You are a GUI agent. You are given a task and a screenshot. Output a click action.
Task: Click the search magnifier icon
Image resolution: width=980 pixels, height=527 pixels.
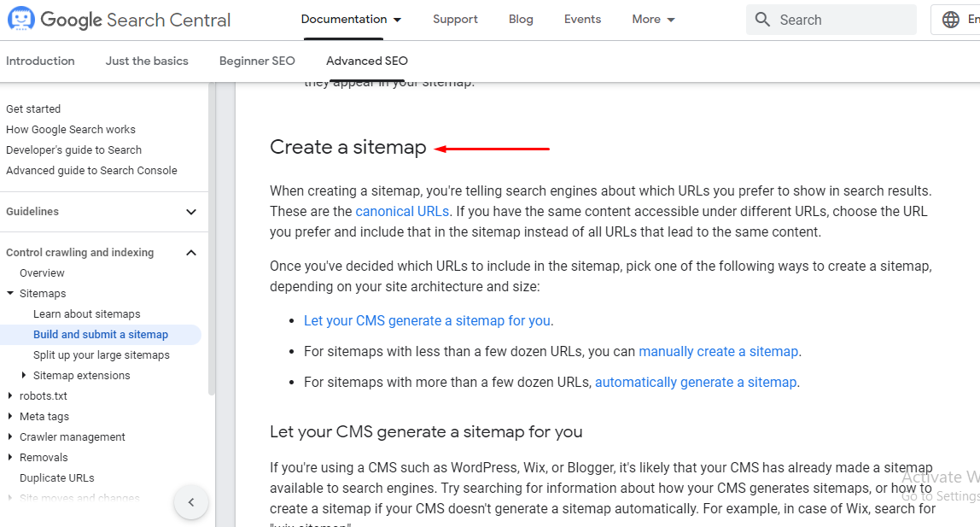[761, 20]
